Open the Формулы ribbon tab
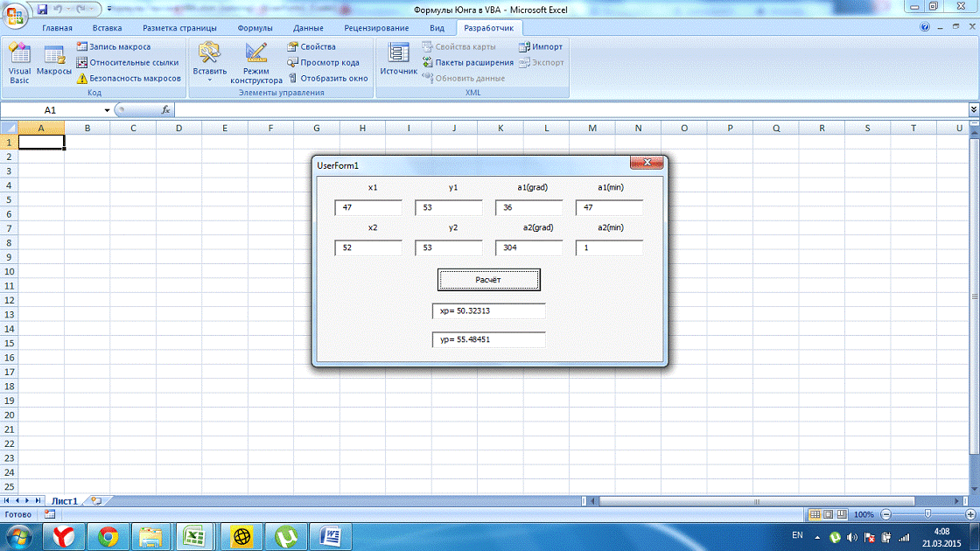Viewport: 980px width, 551px height. tap(255, 28)
